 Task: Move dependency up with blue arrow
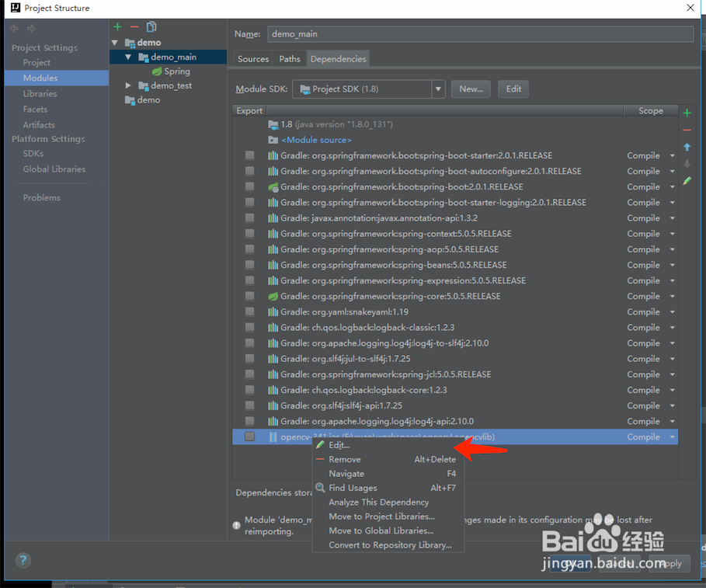click(x=687, y=147)
